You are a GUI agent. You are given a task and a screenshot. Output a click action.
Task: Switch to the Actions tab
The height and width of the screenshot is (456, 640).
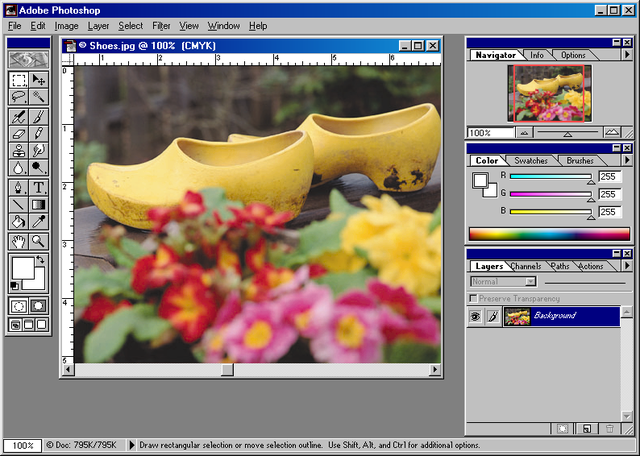(x=591, y=266)
